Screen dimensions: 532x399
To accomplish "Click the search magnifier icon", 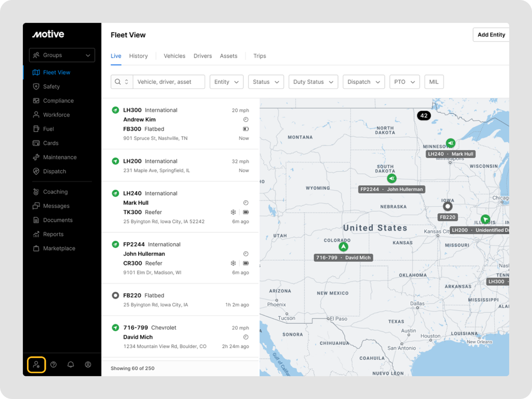I will (118, 82).
